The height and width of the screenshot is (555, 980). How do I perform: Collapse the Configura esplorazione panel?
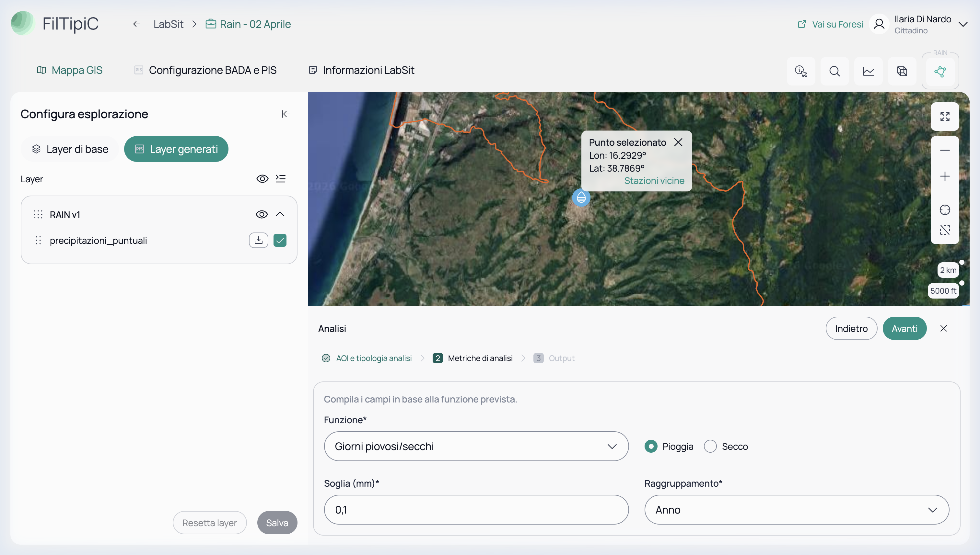[286, 114]
